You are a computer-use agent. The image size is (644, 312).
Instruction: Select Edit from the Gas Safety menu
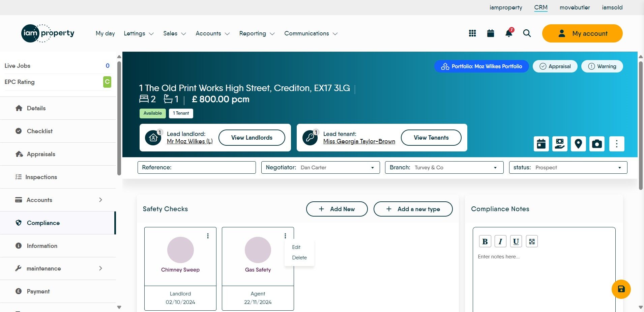(x=296, y=247)
